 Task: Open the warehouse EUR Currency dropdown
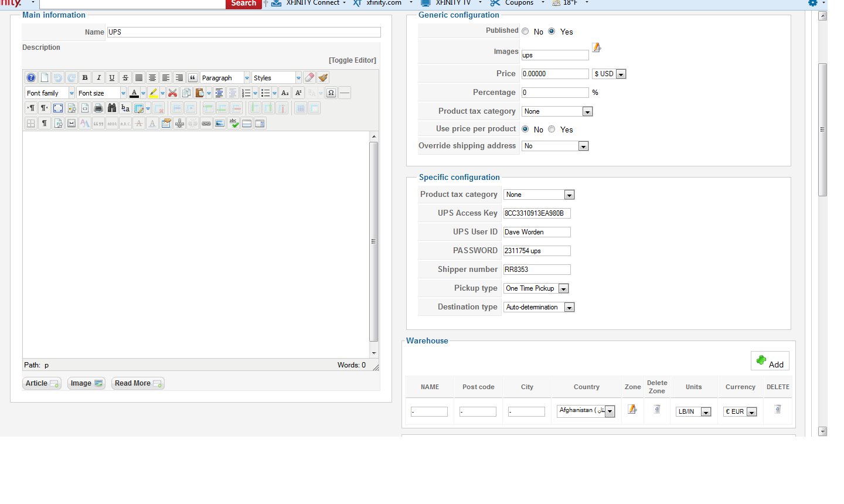(x=740, y=411)
